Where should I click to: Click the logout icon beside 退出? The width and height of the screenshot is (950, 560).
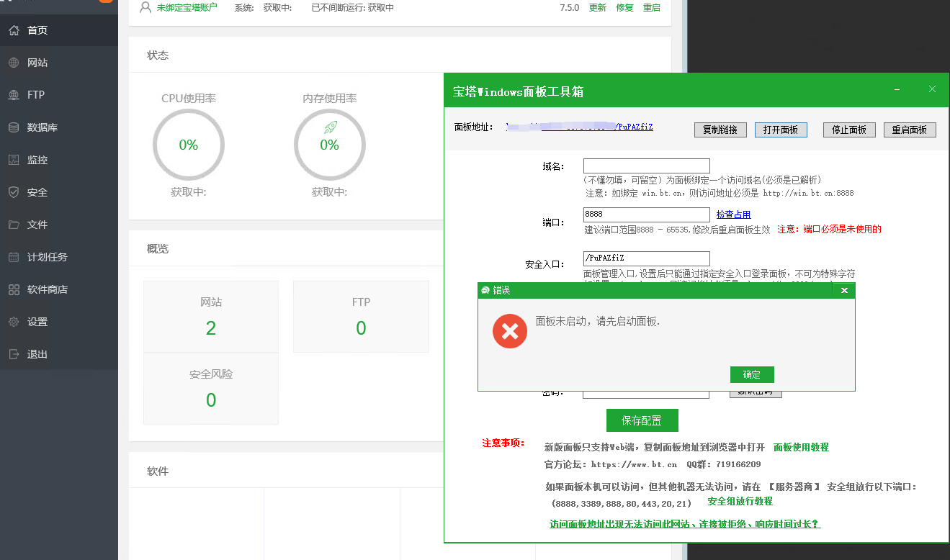click(14, 354)
